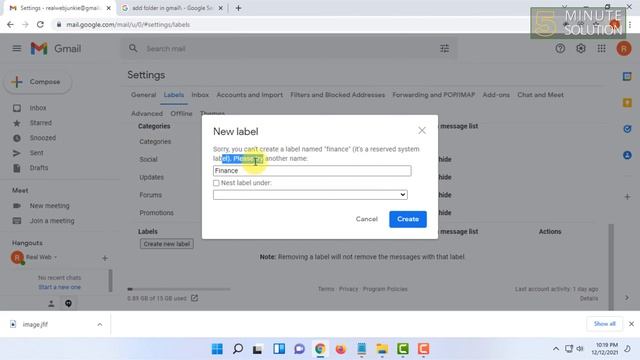Click the label name field containing Finance
The image size is (640, 360).
tap(312, 171)
